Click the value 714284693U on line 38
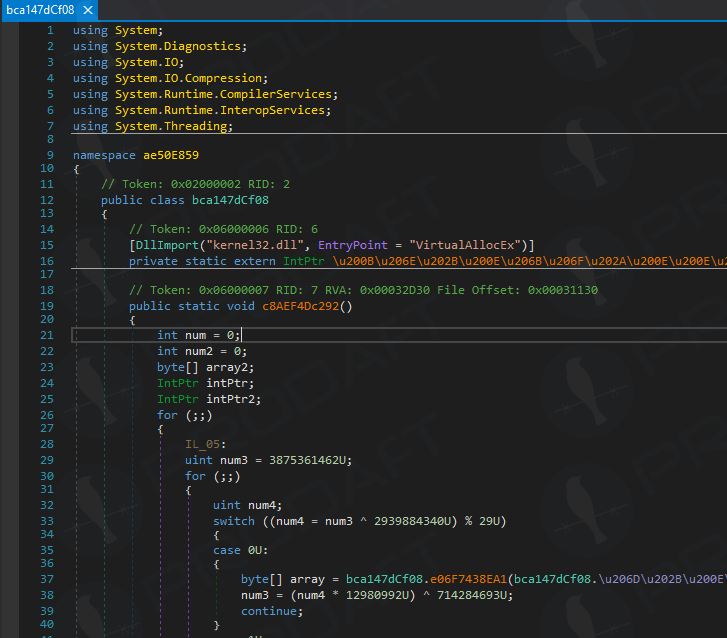The height and width of the screenshot is (638, 727). coord(472,595)
